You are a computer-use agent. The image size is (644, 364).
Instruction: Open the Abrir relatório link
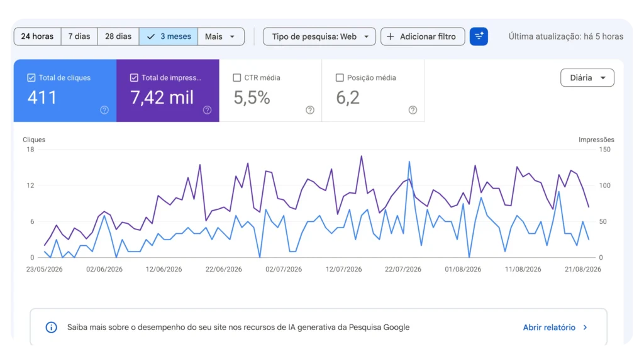(549, 328)
